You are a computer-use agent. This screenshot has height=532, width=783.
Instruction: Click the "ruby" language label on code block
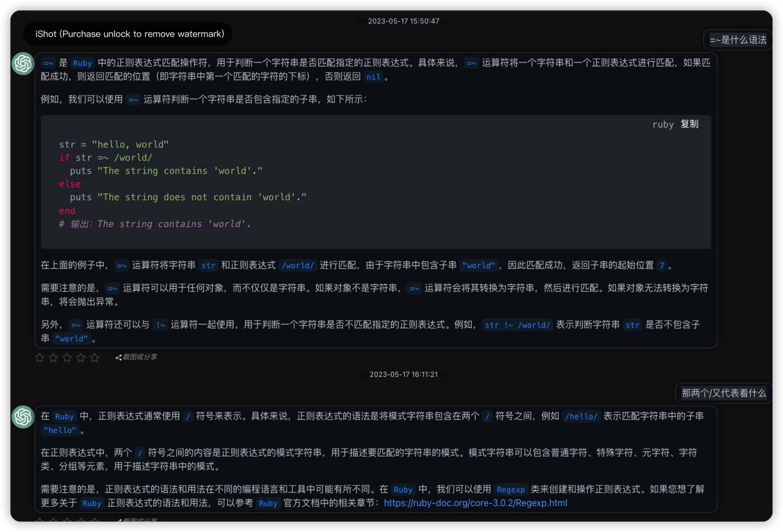click(x=663, y=124)
